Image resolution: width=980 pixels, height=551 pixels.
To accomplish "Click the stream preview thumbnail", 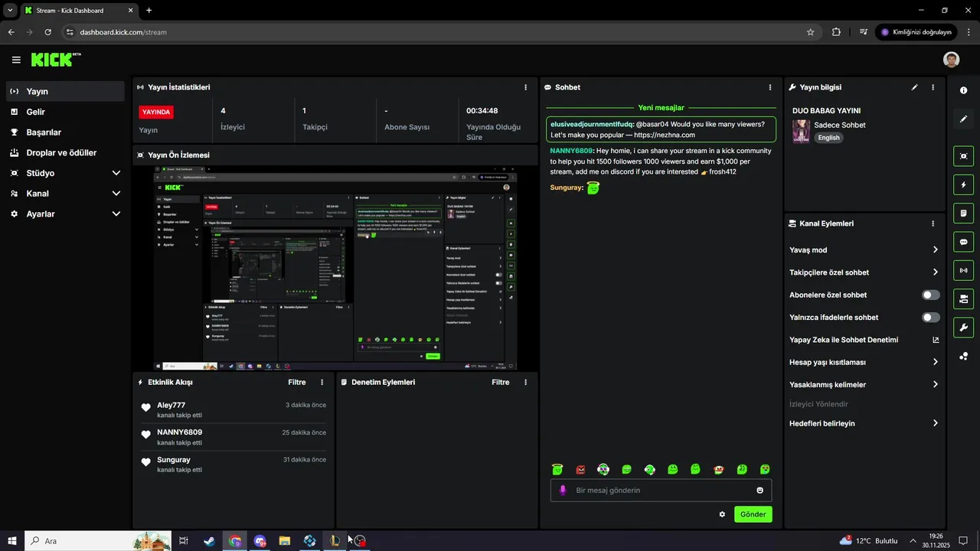I will 335,268.
